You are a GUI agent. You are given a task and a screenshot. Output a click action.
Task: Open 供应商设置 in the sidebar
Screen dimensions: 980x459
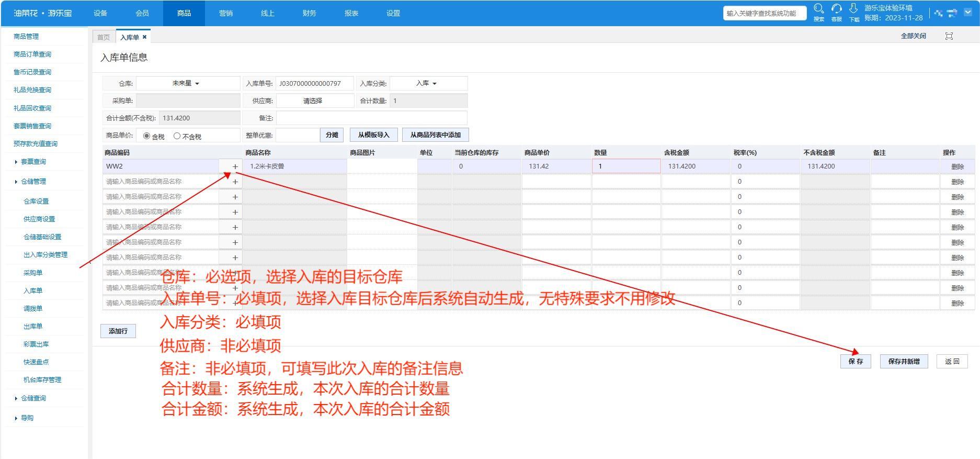tap(39, 219)
